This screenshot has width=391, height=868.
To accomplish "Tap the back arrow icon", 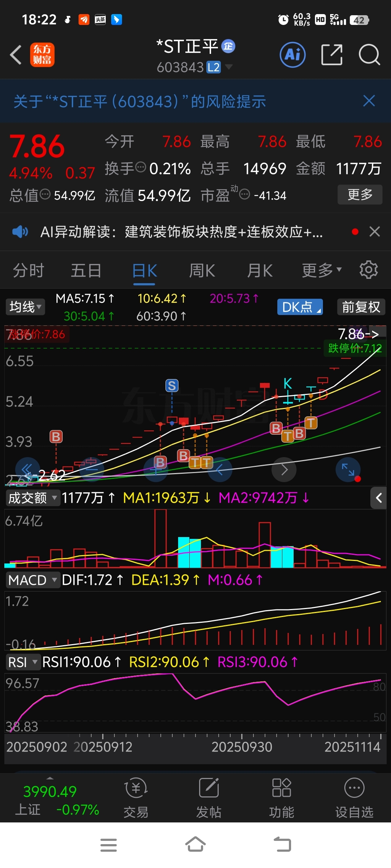I will coord(16,55).
